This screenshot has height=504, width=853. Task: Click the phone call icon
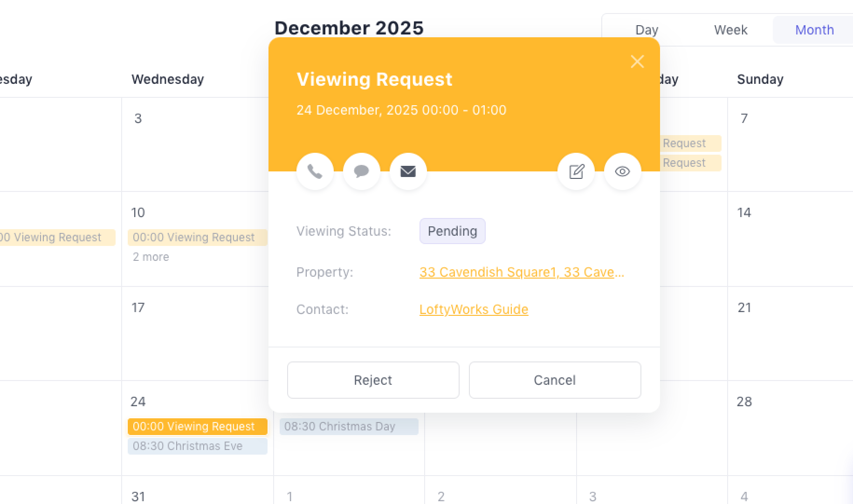coord(315,171)
